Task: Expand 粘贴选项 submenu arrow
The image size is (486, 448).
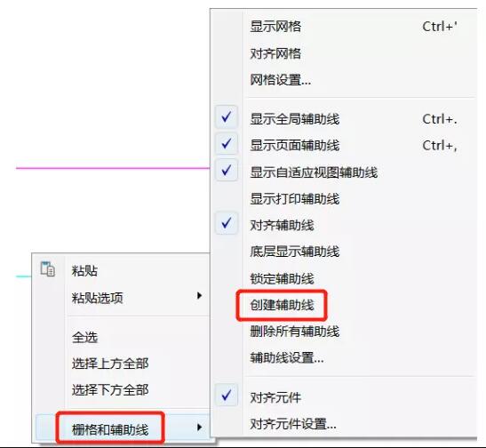Action: pyautogui.click(x=200, y=296)
